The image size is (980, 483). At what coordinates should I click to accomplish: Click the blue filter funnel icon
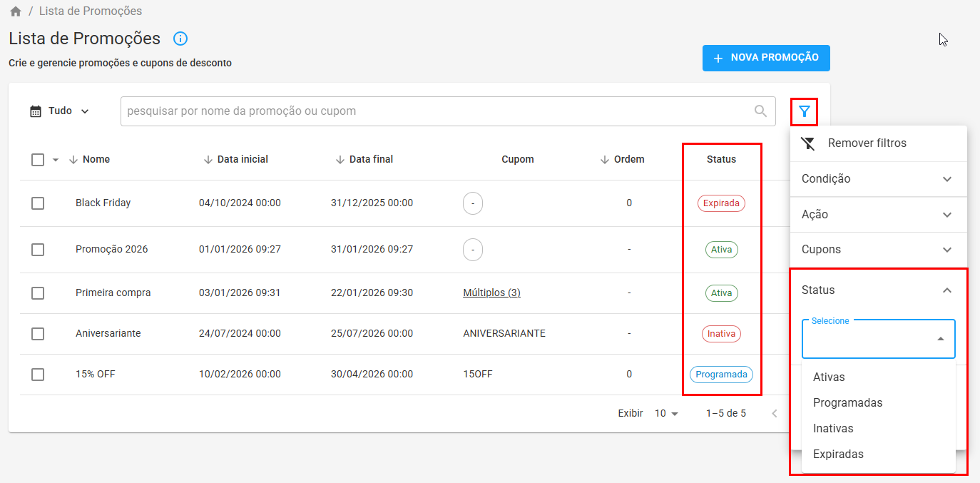click(804, 111)
